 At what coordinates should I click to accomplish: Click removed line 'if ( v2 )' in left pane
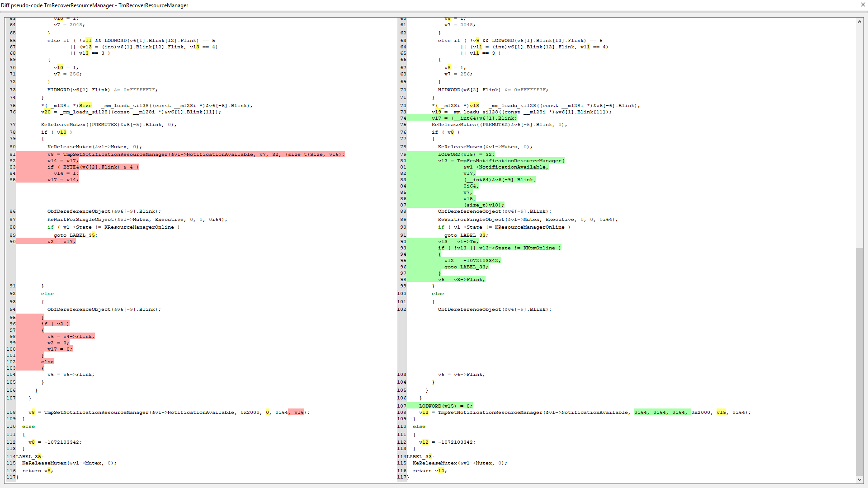(x=55, y=324)
